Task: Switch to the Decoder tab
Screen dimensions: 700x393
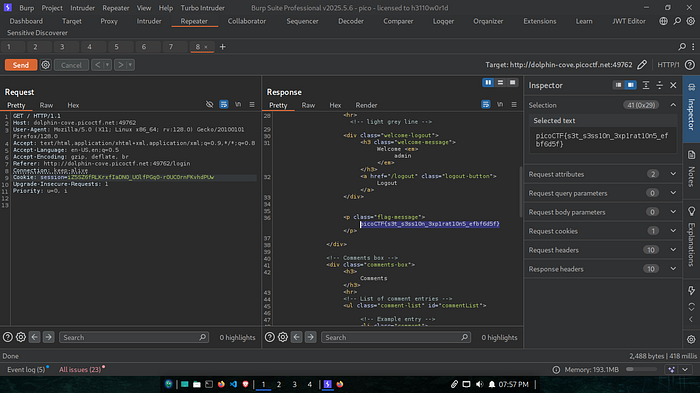Action: pos(351,21)
